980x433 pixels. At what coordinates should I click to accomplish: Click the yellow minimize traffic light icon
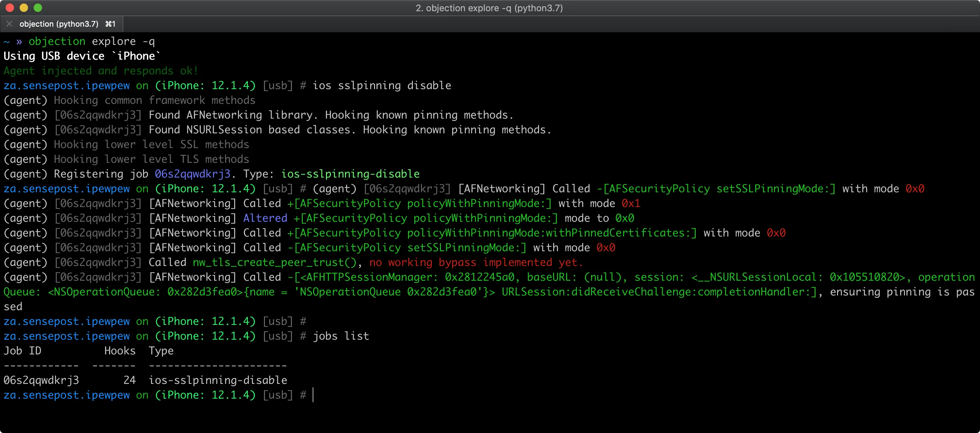click(24, 8)
